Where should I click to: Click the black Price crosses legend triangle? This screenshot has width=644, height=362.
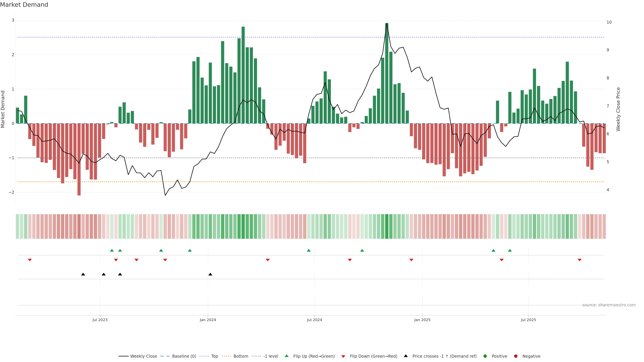coord(406,356)
